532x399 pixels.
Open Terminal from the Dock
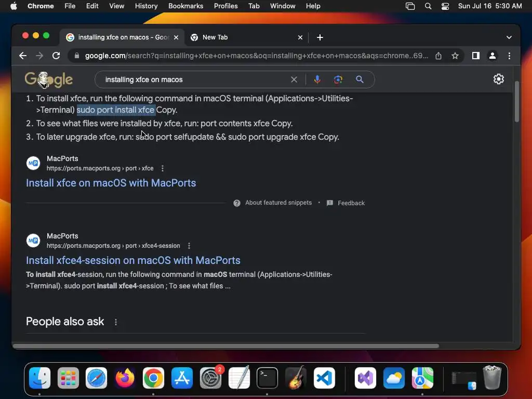(x=268, y=378)
